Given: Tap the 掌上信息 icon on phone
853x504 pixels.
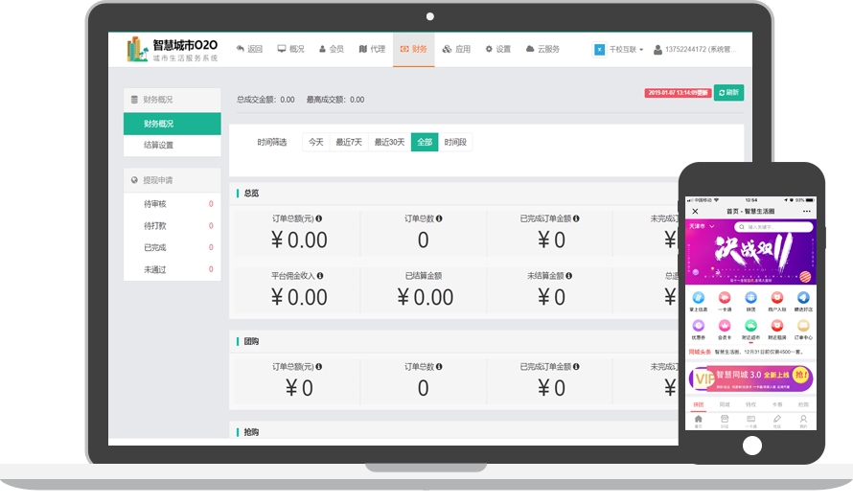Looking at the screenshot, I should click(x=699, y=297).
